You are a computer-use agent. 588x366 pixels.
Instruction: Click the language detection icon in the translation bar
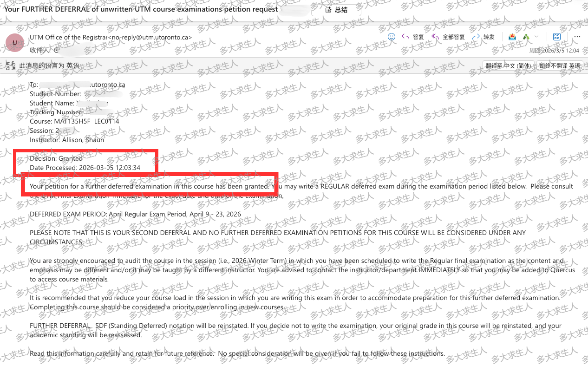[x=10, y=65]
